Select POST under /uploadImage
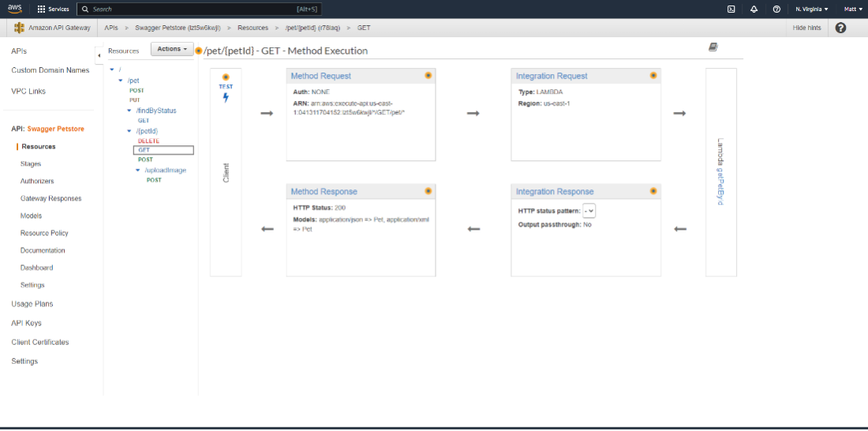Image resolution: width=868 pixels, height=431 pixels. pos(154,180)
